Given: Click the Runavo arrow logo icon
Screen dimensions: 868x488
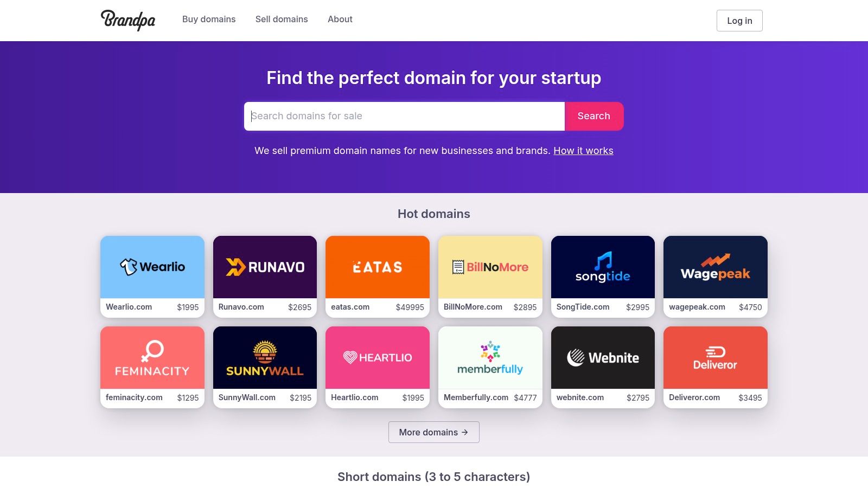Looking at the screenshot, I should (x=235, y=267).
